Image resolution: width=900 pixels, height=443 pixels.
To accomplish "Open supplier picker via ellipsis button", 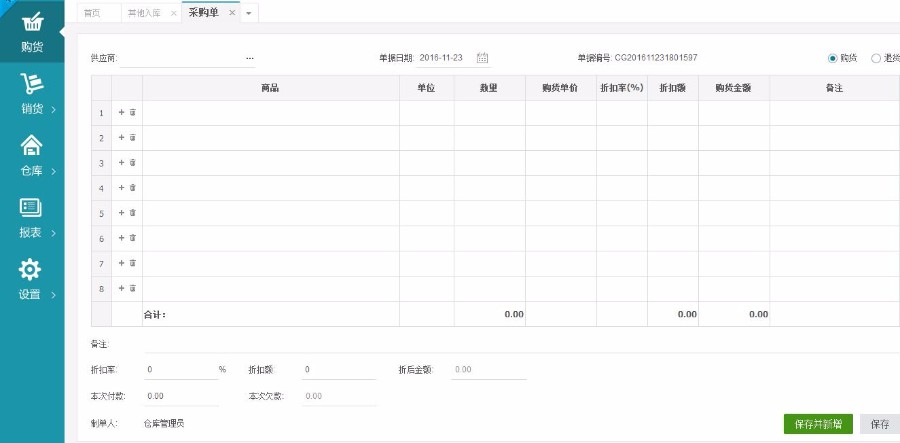I will [250, 58].
